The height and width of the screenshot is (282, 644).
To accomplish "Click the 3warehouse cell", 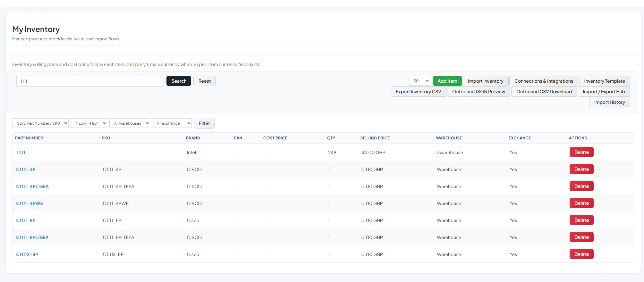I will (x=450, y=153).
